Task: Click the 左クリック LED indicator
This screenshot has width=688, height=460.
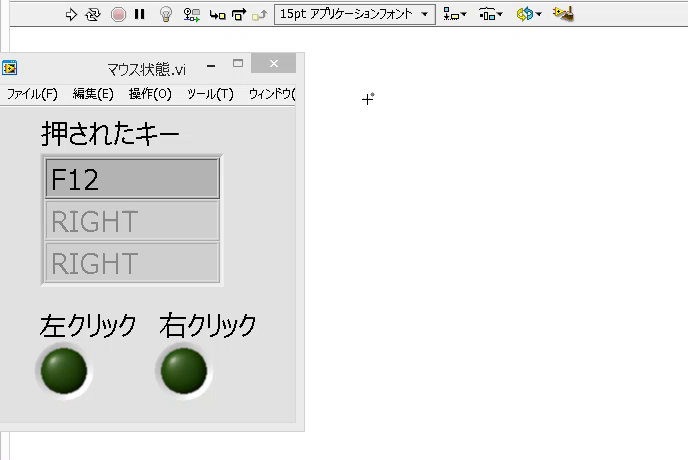Action: [64, 371]
